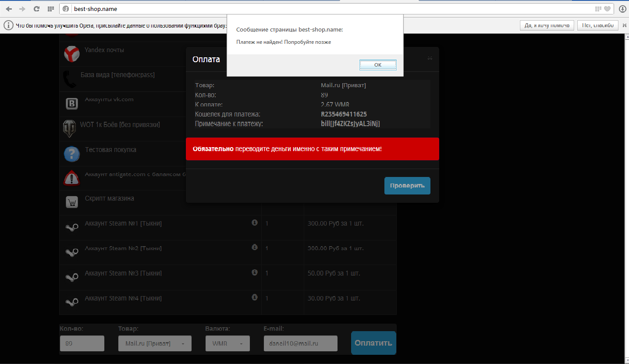Select 'Аккаунт Steam №3 [Тыкни]' text

tap(123, 273)
